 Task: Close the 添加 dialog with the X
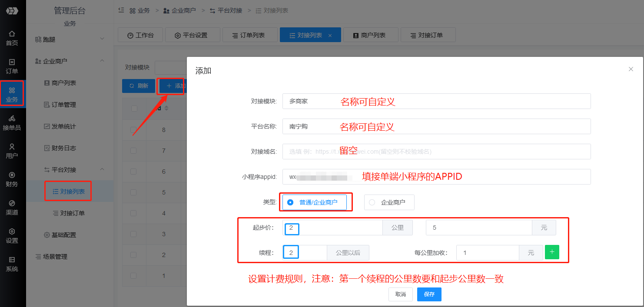coord(631,69)
